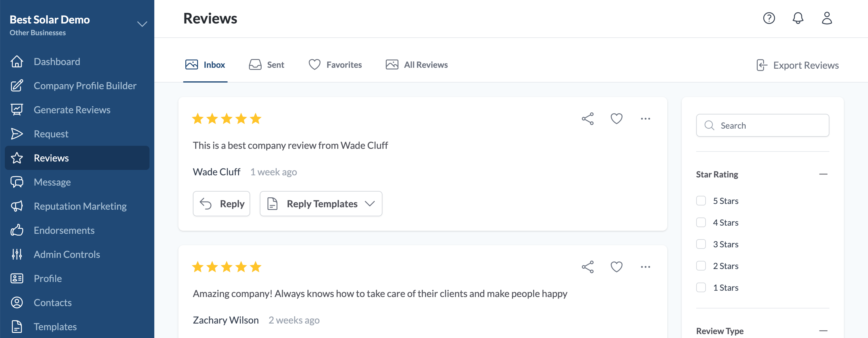Favorite the Zachary Wilson review
Image resolution: width=868 pixels, height=338 pixels.
(x=616, y=267)
